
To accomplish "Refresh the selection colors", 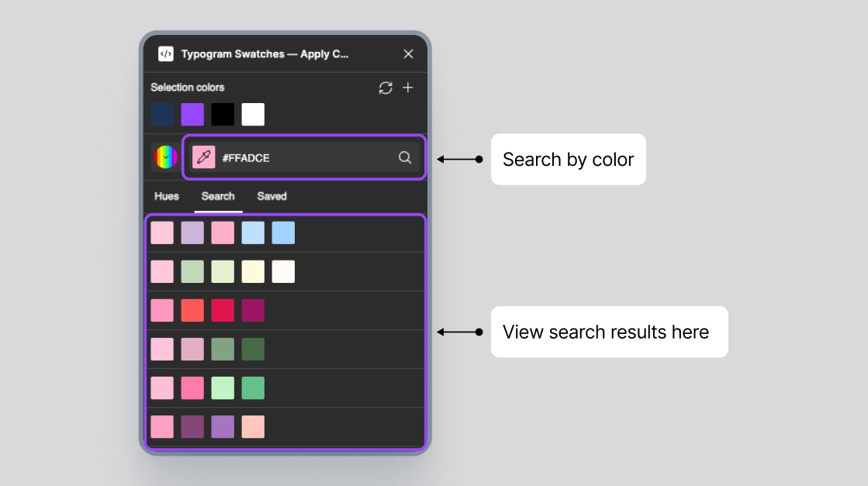I will point(386,88).
